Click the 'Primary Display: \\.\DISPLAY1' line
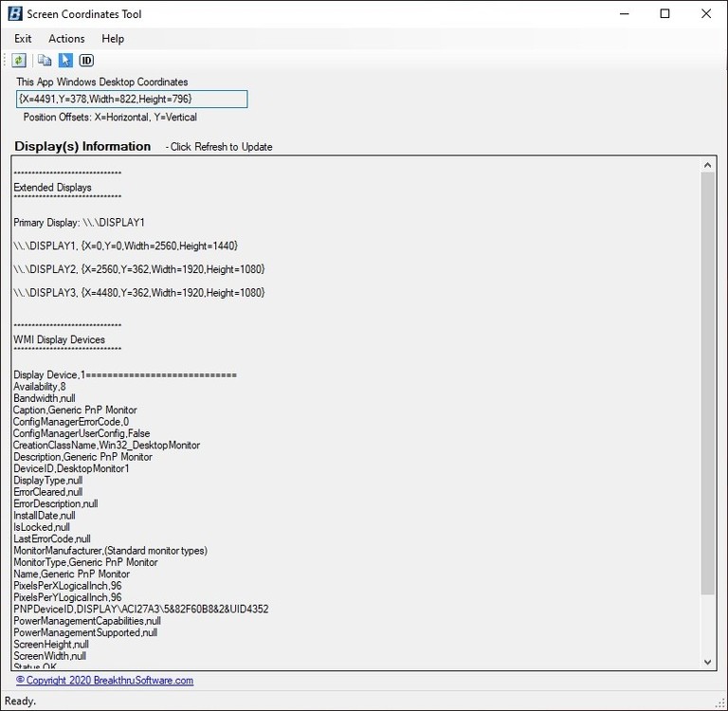 [x=79, y=223]
